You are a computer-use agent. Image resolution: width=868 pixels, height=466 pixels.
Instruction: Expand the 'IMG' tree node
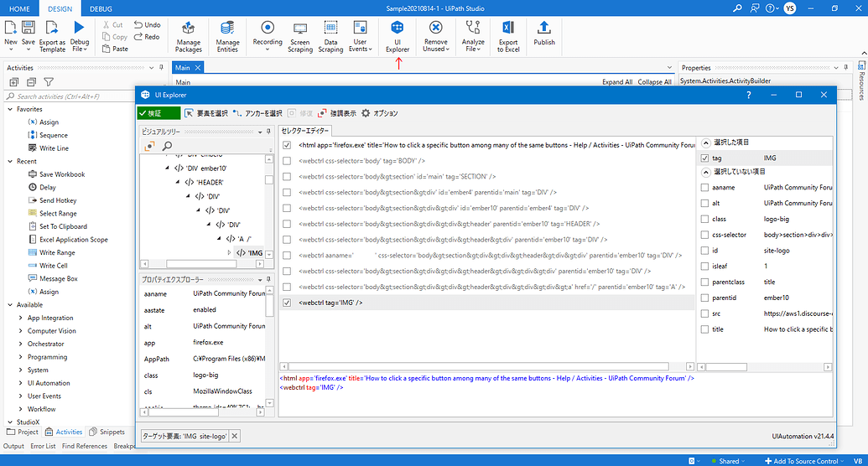point(230,252)
